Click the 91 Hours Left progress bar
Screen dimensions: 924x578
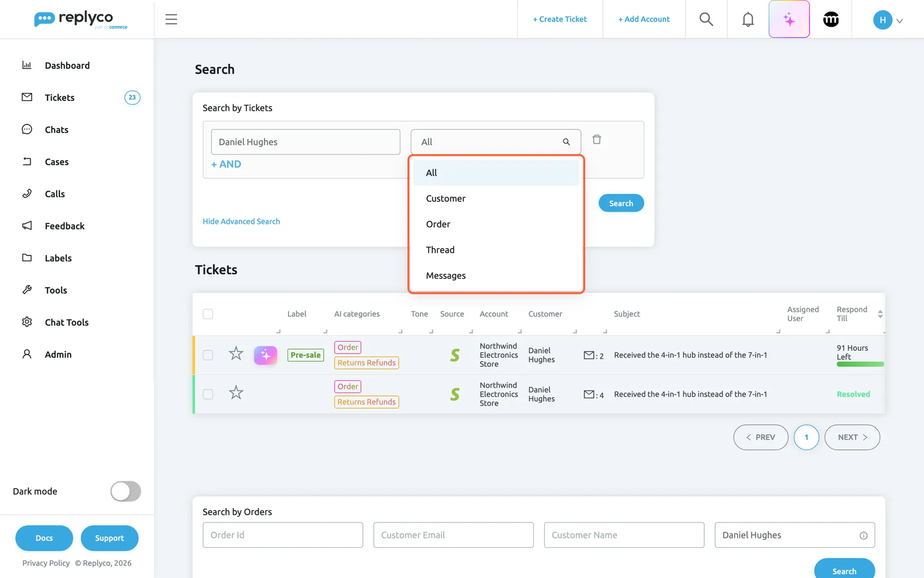coord(860,364)
